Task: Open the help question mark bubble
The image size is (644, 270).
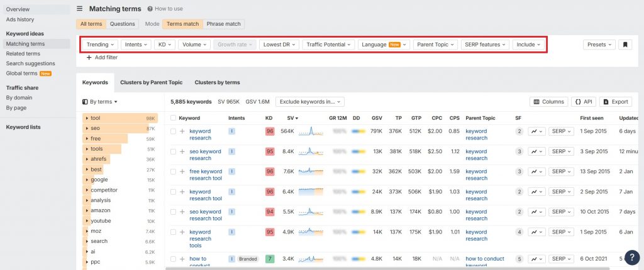Action: 631,257
